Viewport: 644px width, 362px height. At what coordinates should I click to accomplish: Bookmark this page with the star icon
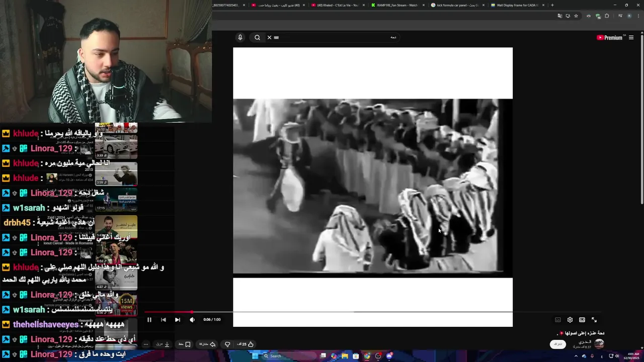coord(576,16)
